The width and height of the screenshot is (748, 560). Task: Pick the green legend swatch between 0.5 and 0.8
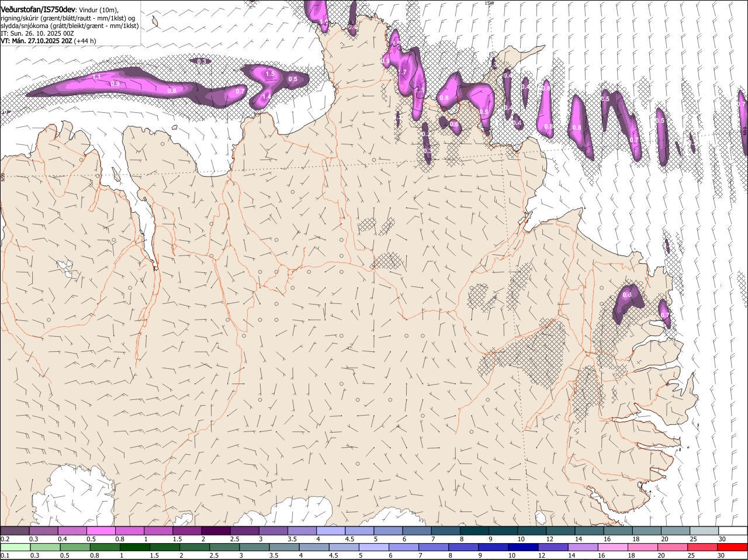coord(76,547)
